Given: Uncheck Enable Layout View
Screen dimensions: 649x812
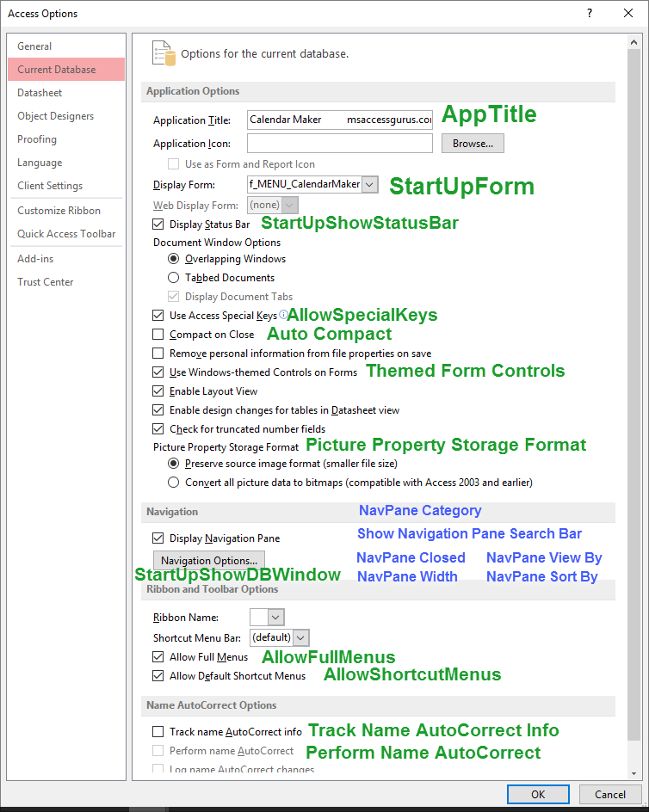Looking at the screenshot, I should (158, 391).
